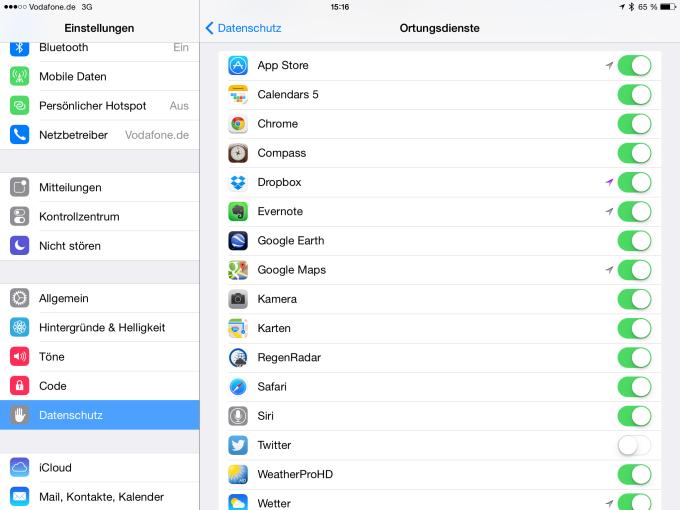The width and height of the screenshot is (680, 510).
Task: Tap the Chrome app icon
Action: coord(238,124)
